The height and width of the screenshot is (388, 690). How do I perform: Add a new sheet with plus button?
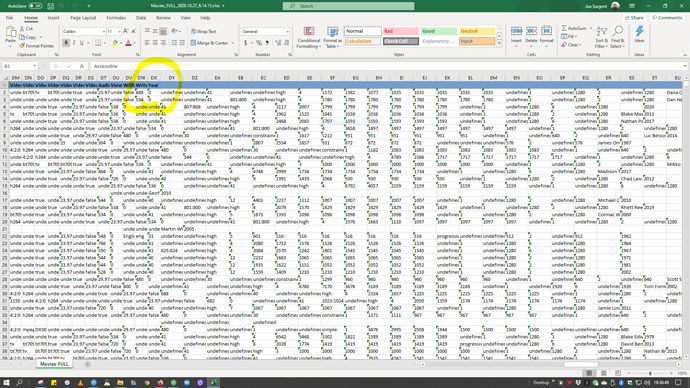88,364
